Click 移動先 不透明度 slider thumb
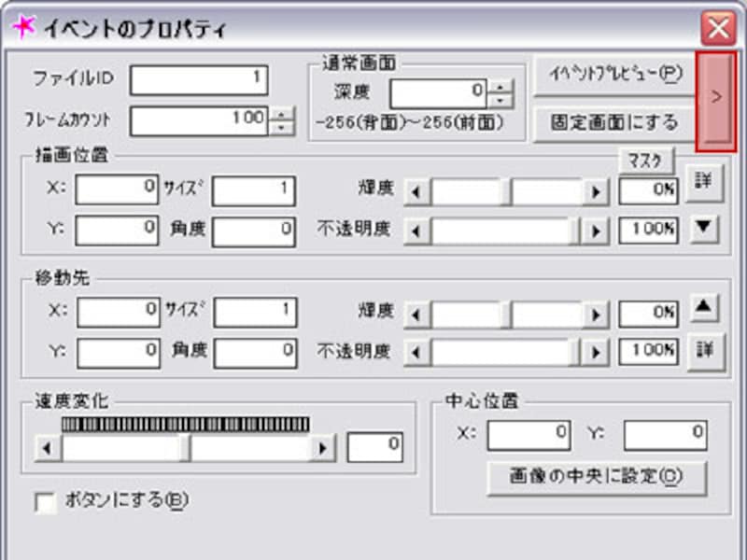 tap(575, 354)
